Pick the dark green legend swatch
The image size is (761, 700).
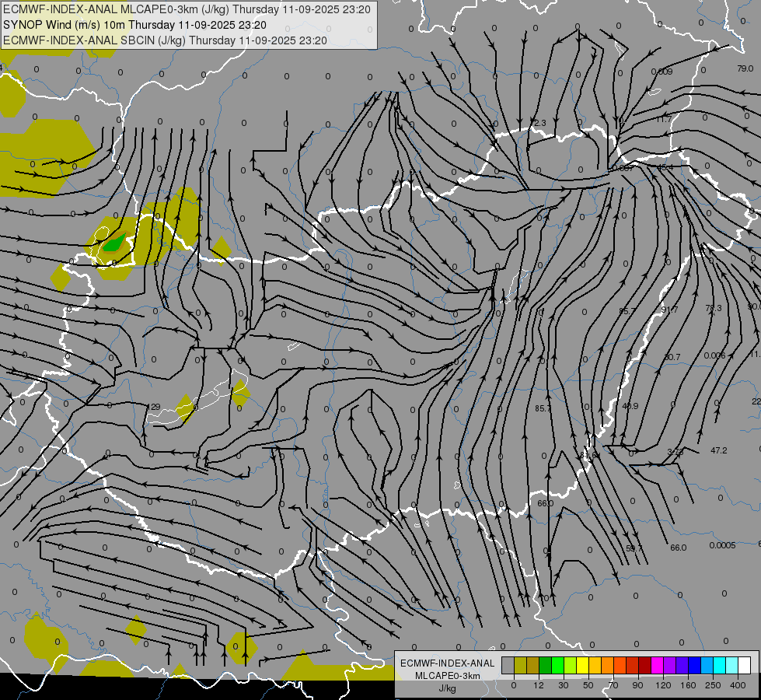click(x=546, y=666)
